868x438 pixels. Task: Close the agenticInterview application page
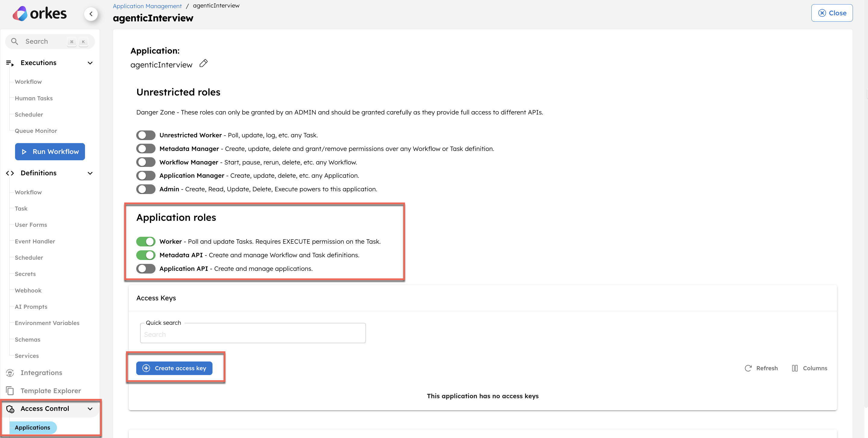[x=832, y=13]
